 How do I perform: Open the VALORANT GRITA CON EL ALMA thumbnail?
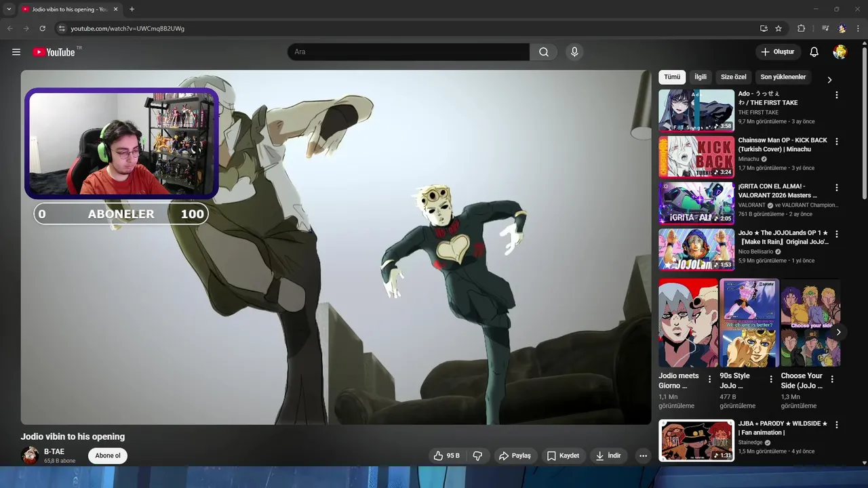[696, 203]
